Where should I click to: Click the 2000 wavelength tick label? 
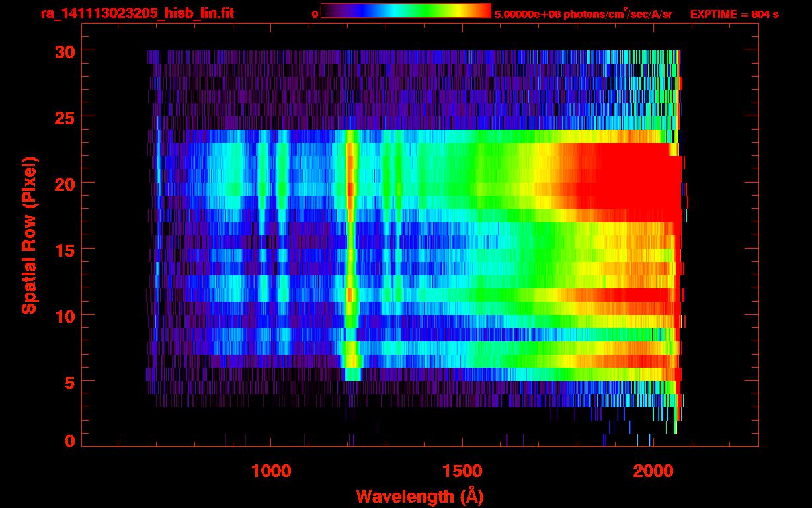(652, 471)
